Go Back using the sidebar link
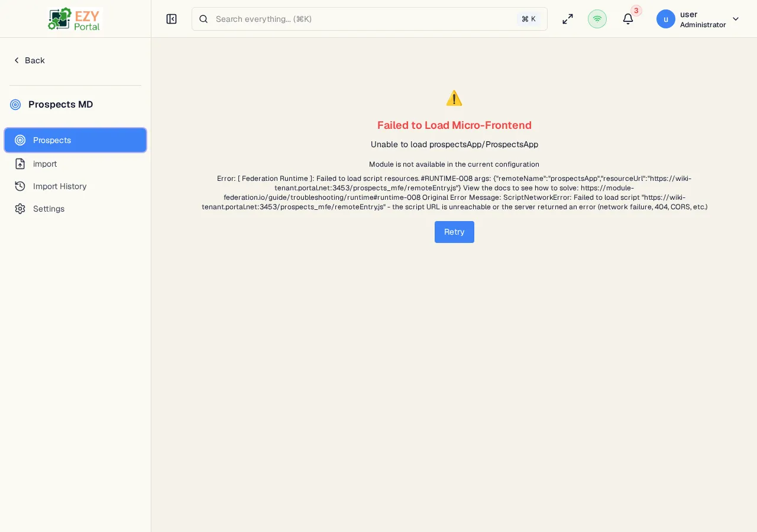The height and width of the screenshot is (532, 757). pos(29,60)
